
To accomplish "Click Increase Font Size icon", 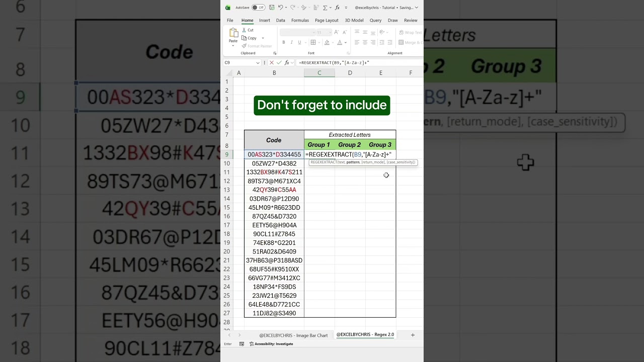I will click(x=336, y=32).
